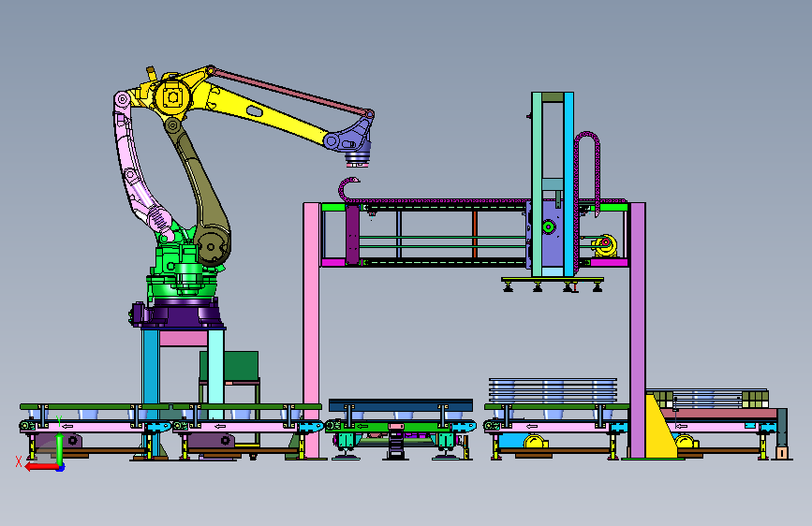
Task: Select the yellow motor on gantry beam
Action: 604,245
